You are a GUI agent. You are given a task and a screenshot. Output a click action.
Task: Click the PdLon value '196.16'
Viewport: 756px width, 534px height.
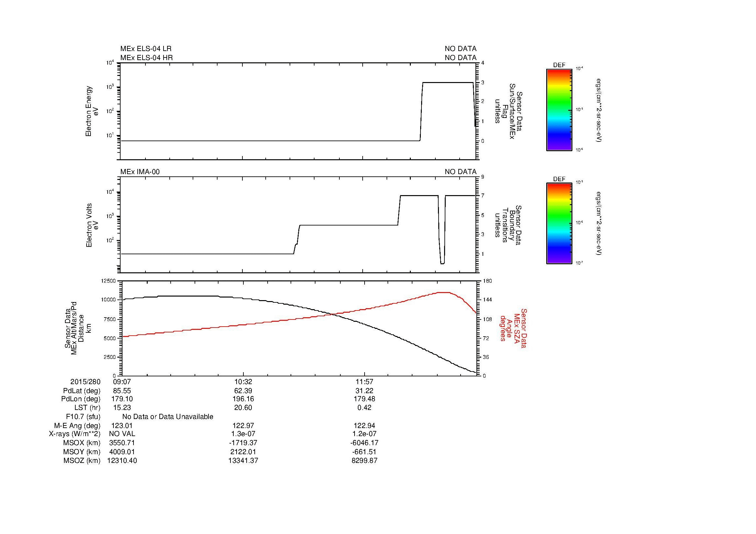coord(243,399)
